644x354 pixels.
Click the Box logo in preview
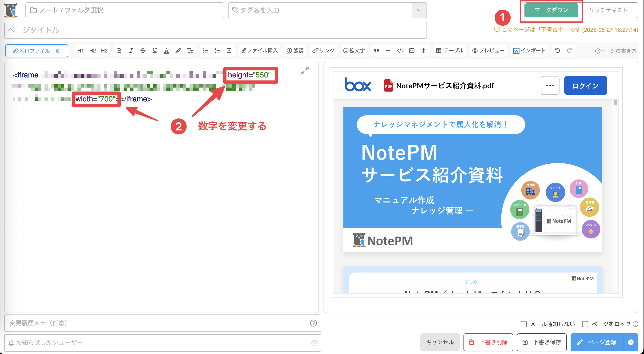click(x=358, y=85)
